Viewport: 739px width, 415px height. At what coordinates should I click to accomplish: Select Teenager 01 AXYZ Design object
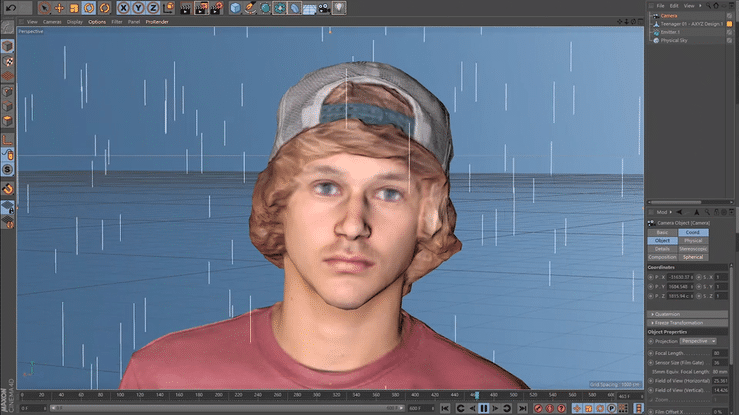pos(691,24)
